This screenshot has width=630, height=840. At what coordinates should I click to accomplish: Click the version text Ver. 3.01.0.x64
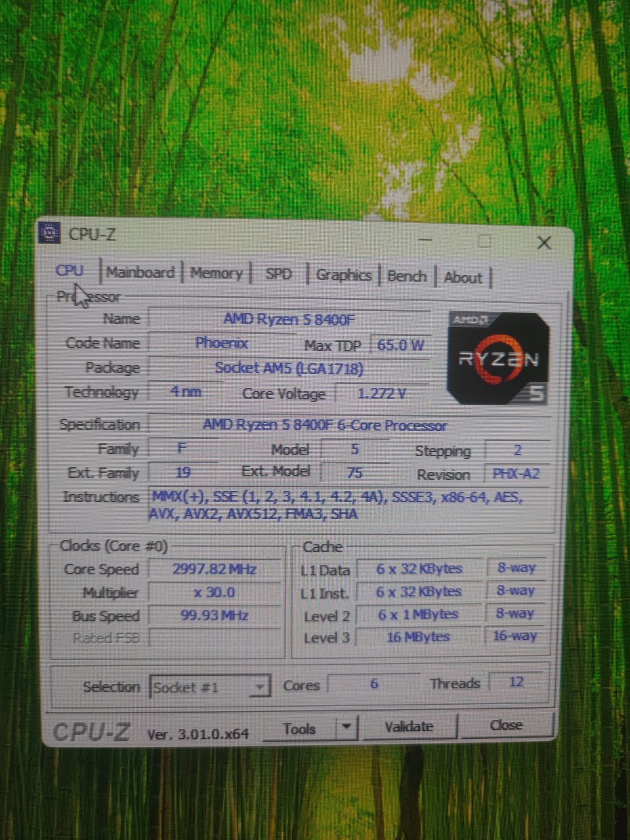pos(198,734)
